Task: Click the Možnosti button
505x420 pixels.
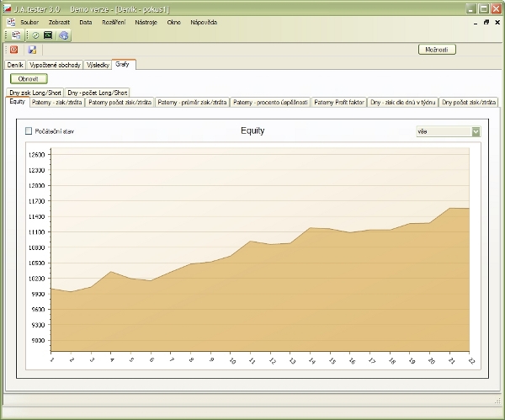Action: tap(437, 50)
